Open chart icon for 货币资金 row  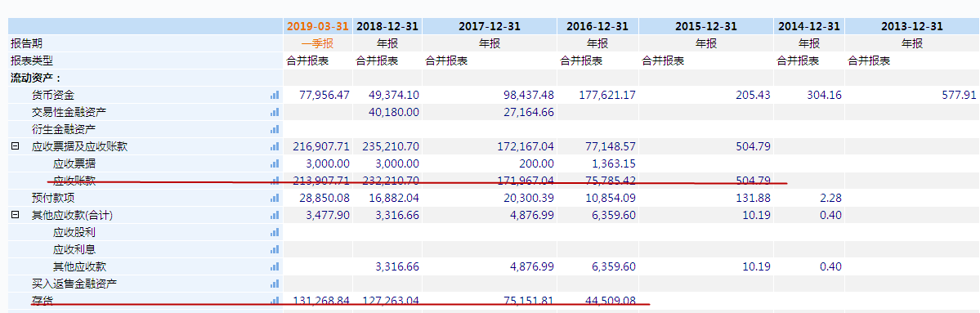tap(275, 95)
